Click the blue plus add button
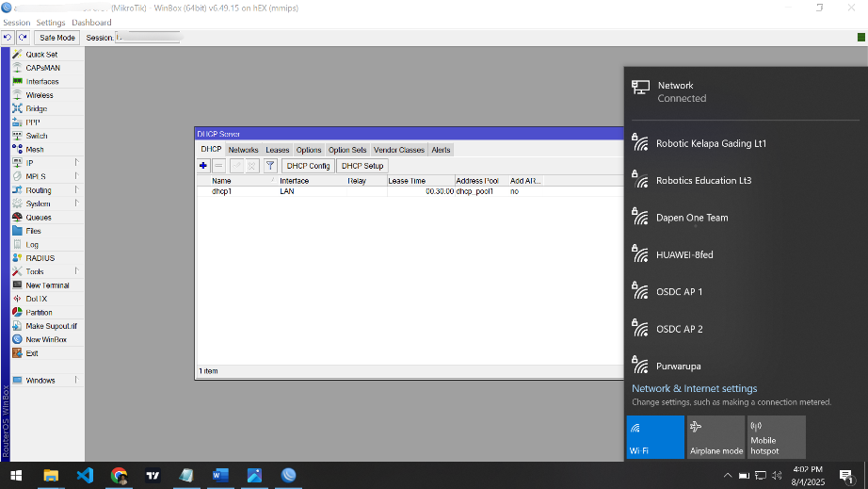This screenshot has width=868, height=489. [x=203, y=166]
